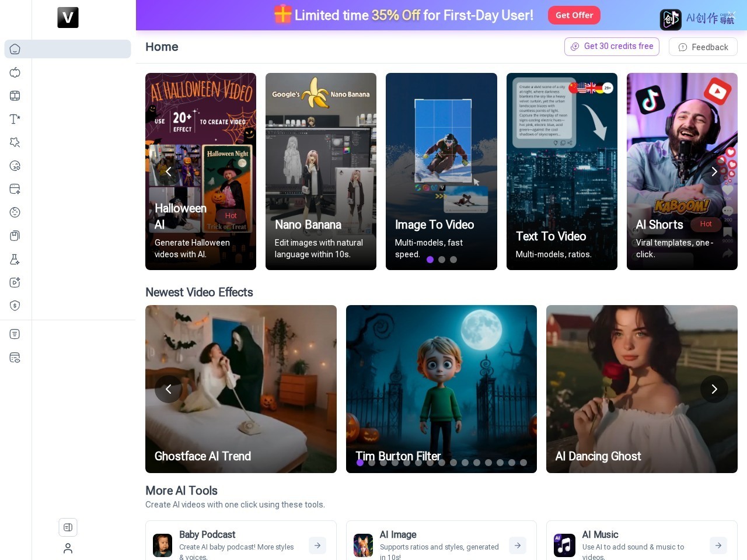747x560 pixels.
Task: Click the AI Image fox thumbnail icon
Action: (363, 545)
